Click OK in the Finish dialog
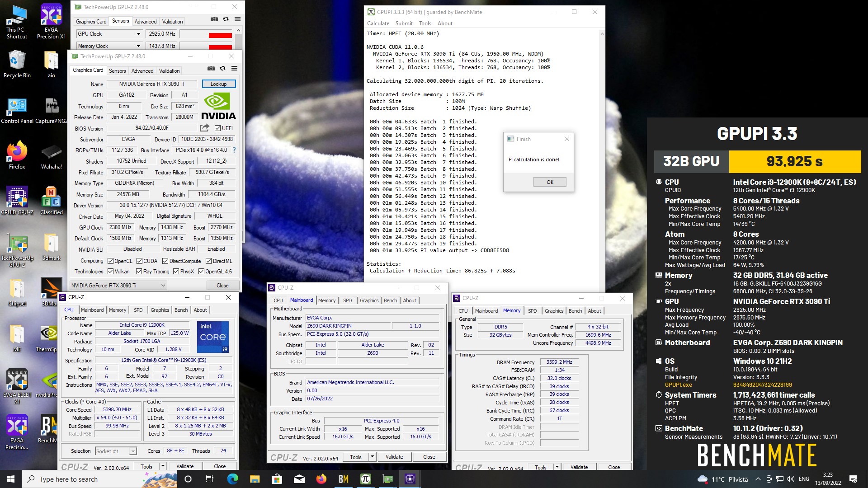Image resolution: width=868 pixels, height=488 pixels. coord(550,182)
